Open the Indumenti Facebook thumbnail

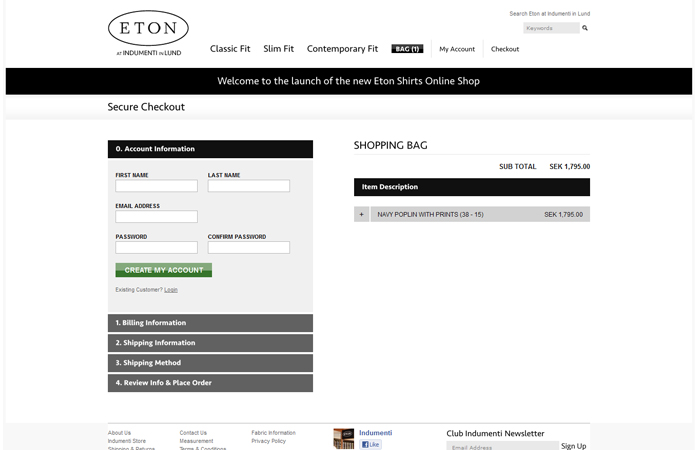coord(343,438)
